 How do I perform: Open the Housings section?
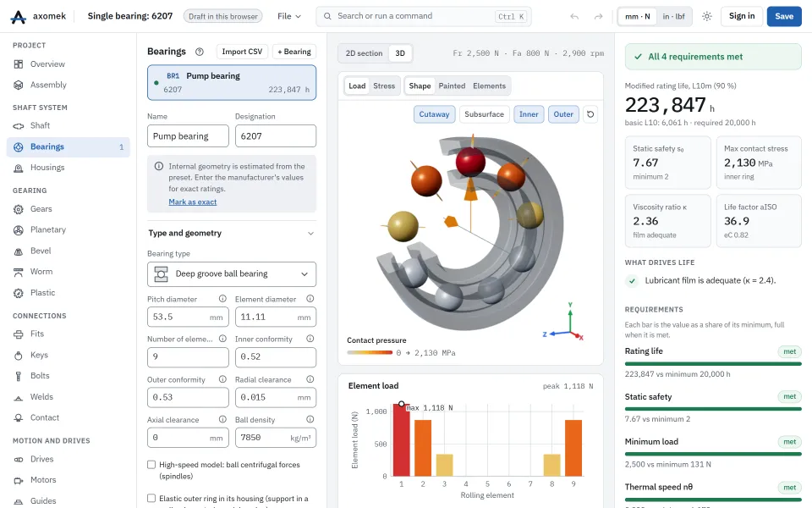point(69,168)
